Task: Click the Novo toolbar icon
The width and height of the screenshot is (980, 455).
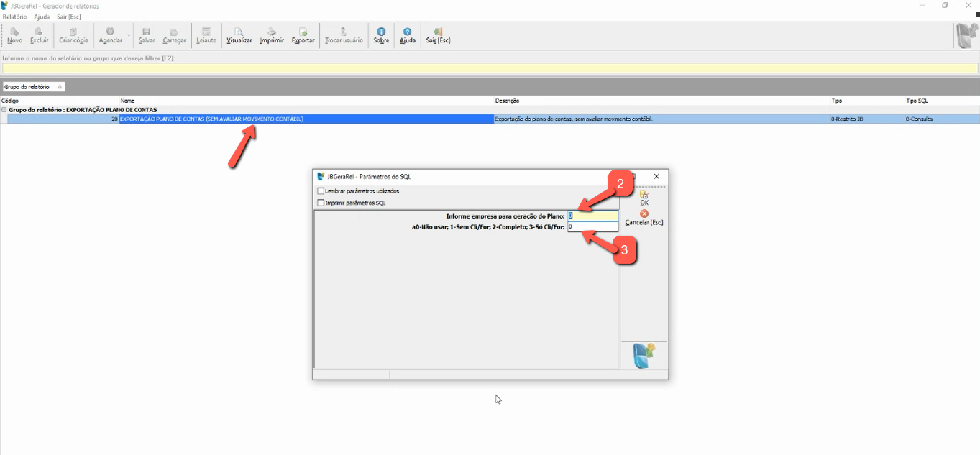Action: click(x=14, y=32)
